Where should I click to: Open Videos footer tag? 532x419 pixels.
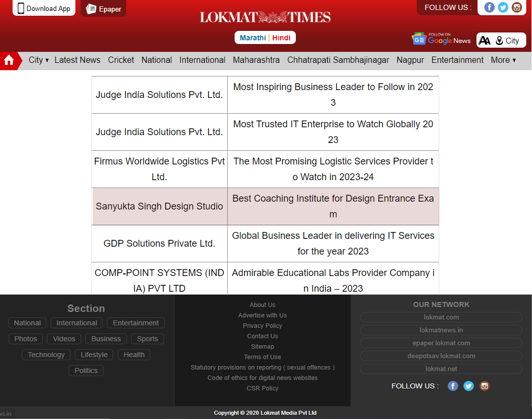click(64, 339)
